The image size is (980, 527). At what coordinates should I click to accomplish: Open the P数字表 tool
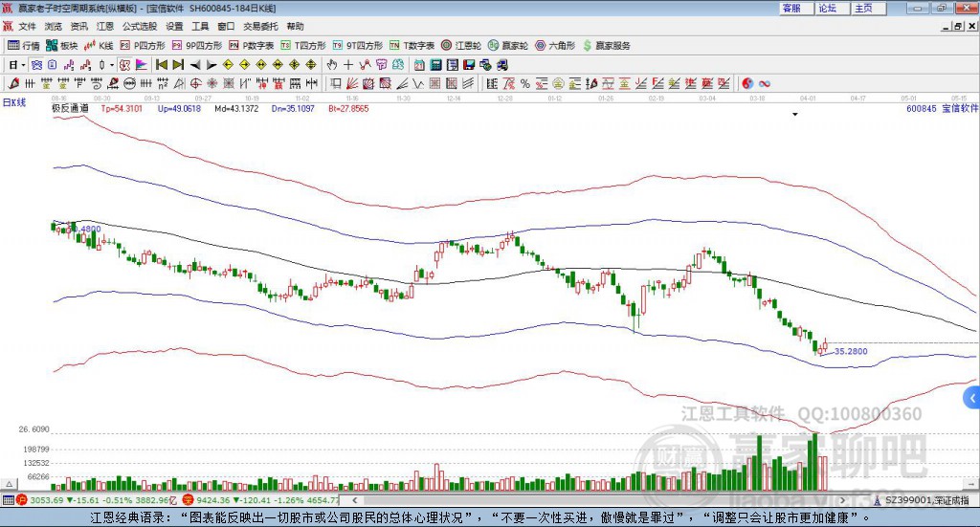click(252, 46)
